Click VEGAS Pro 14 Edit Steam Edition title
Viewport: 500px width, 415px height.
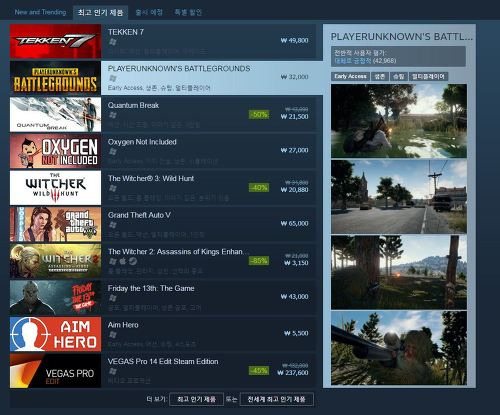coord(163,362)
